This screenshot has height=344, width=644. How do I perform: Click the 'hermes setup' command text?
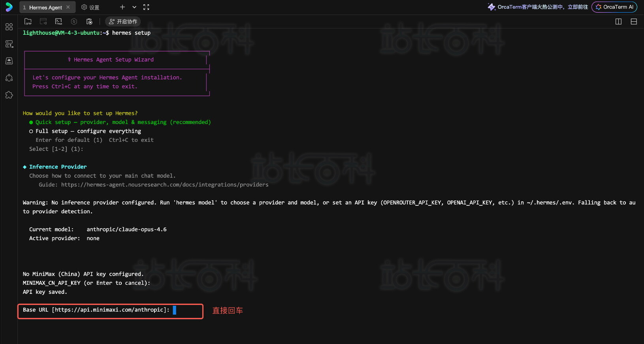click(x=131, y=33)
